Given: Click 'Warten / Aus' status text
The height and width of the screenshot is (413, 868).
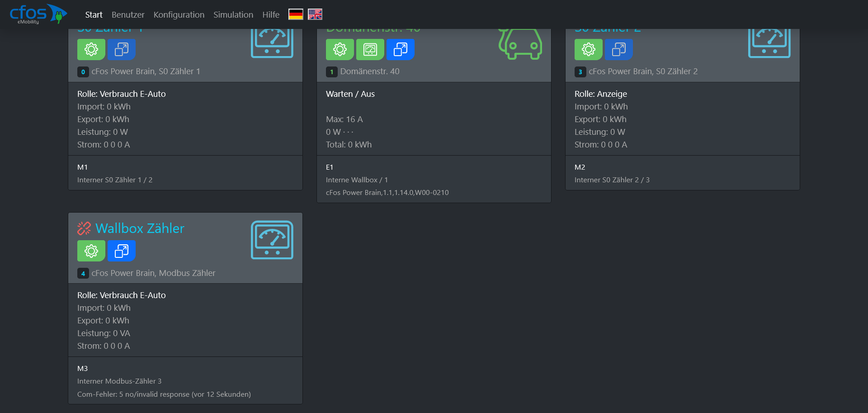Looking at the screenshot, I should tap(350, 94).
